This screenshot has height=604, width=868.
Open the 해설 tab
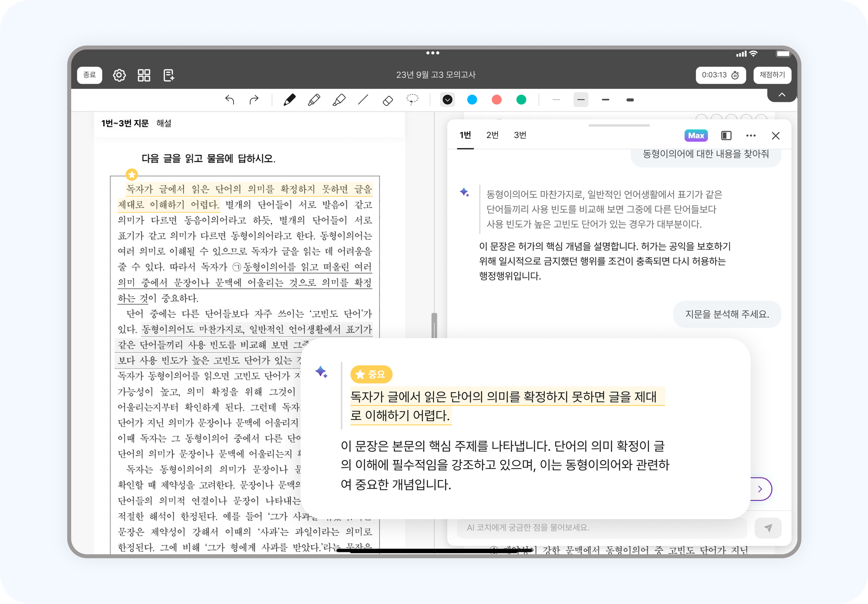point(164,124)
